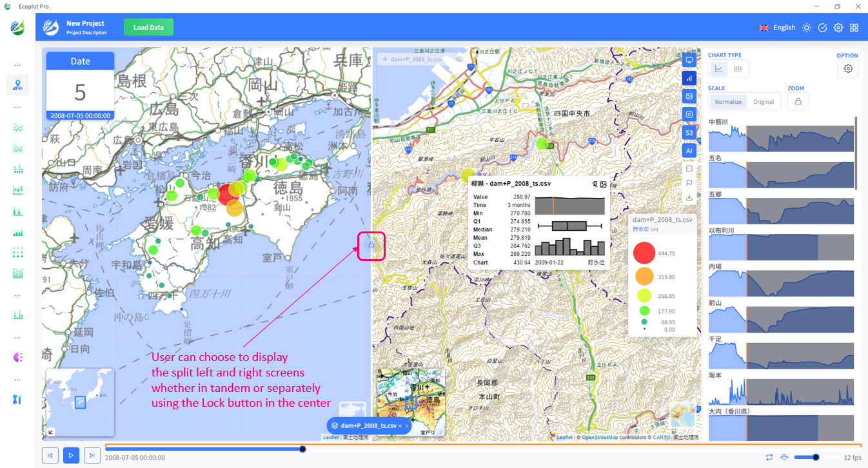Click chart panel vertical scrollbar
868x468 pixels.
click(x=856, y=153)
